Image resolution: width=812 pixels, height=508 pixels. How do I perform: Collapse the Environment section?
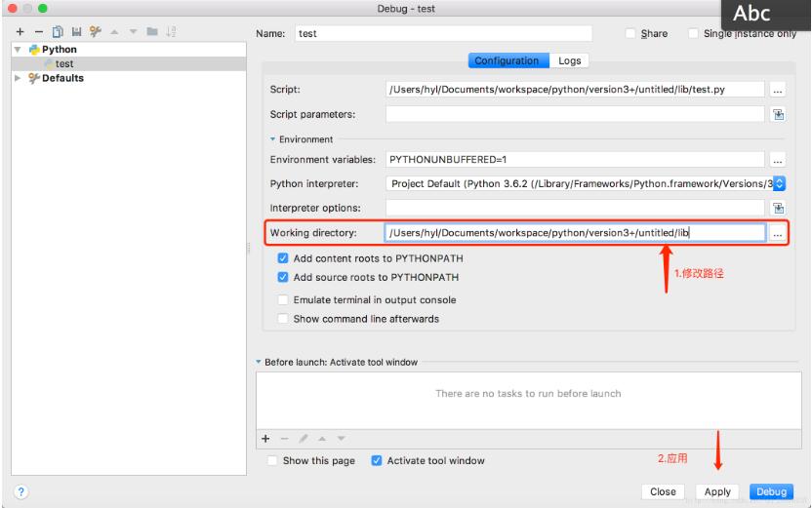[x=273, y=139]
